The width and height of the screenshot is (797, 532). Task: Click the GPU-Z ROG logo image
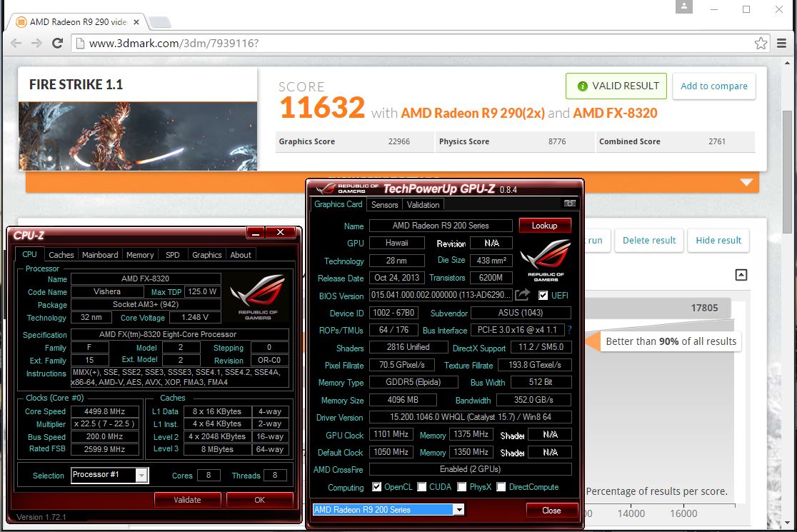click(x=546, y=260)
